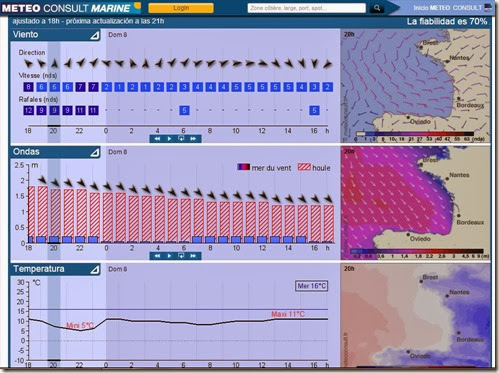Fast-forward the Viento animation
The image size is (499, 373).
193,138
